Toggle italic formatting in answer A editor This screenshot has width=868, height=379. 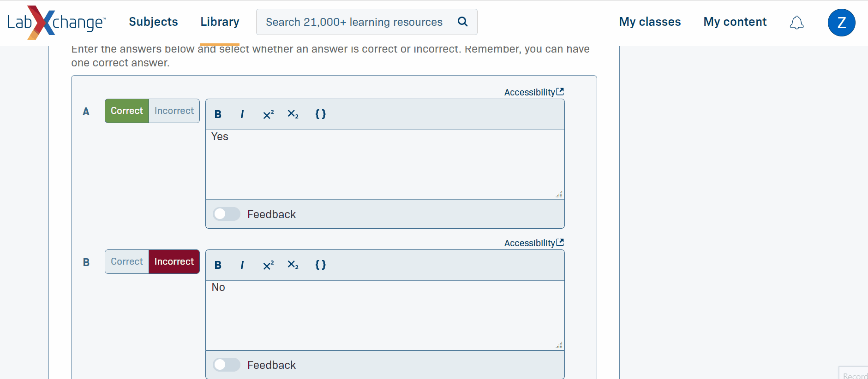click(242, 114)
